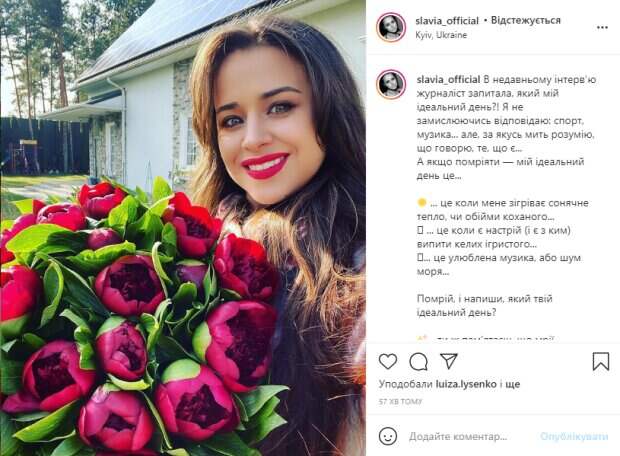Click the yellow sun emoji in the caption
The image size is (620, 456).
422,203
